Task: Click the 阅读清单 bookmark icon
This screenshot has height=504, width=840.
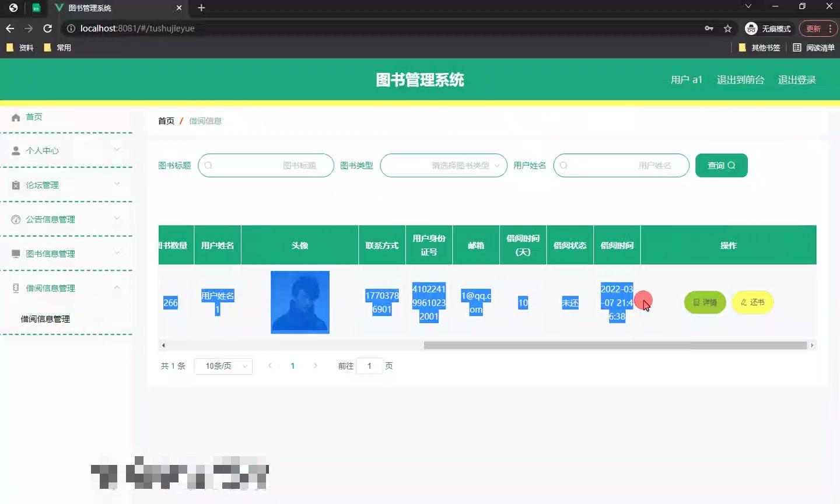Action: tap(797, 47)
